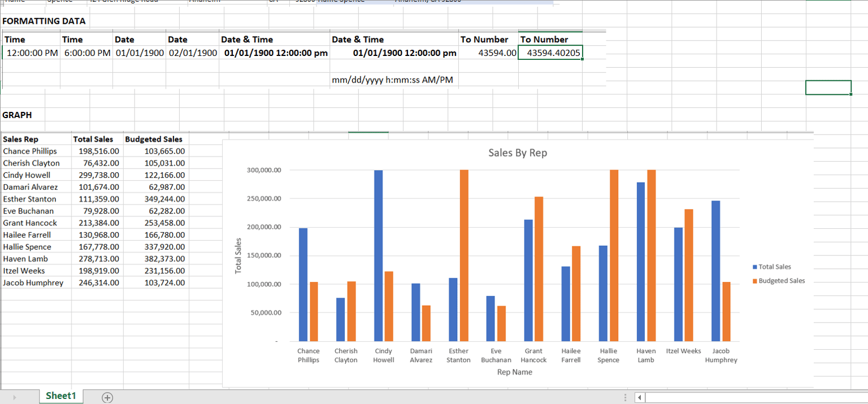Select the 02/01/1900 date cell
The image size is (868, 404).
click(x=193, y=53)
